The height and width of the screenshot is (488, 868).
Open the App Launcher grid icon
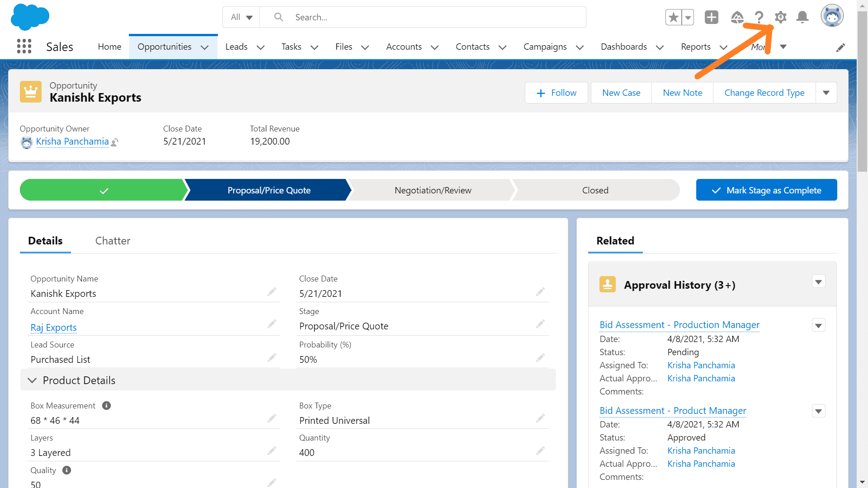24,46
